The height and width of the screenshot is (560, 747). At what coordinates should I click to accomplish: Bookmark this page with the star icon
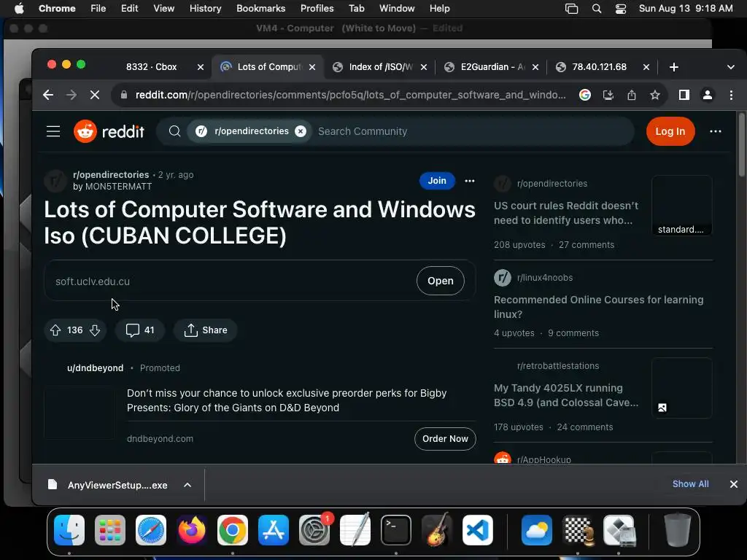click(x=655, y=95)
